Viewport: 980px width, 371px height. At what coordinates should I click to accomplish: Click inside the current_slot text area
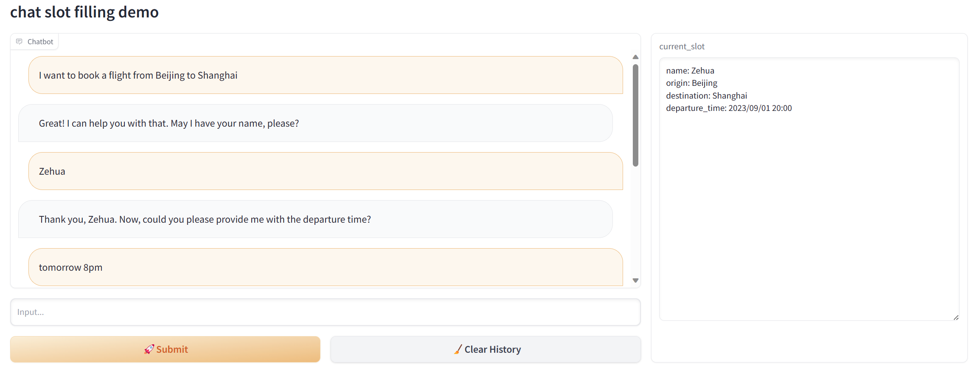pos(809,189)
